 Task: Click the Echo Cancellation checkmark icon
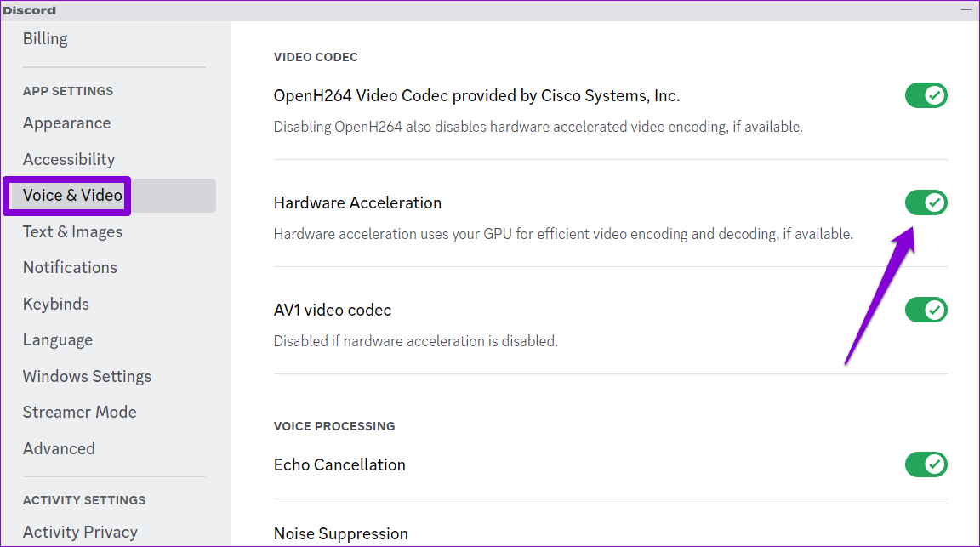(934, 464)
